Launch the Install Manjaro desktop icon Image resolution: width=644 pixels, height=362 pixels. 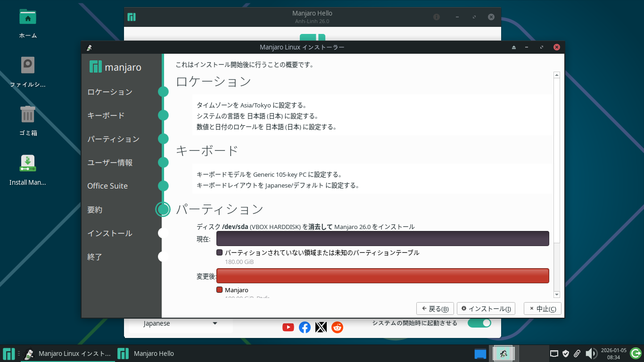click(x=28, y=163)
